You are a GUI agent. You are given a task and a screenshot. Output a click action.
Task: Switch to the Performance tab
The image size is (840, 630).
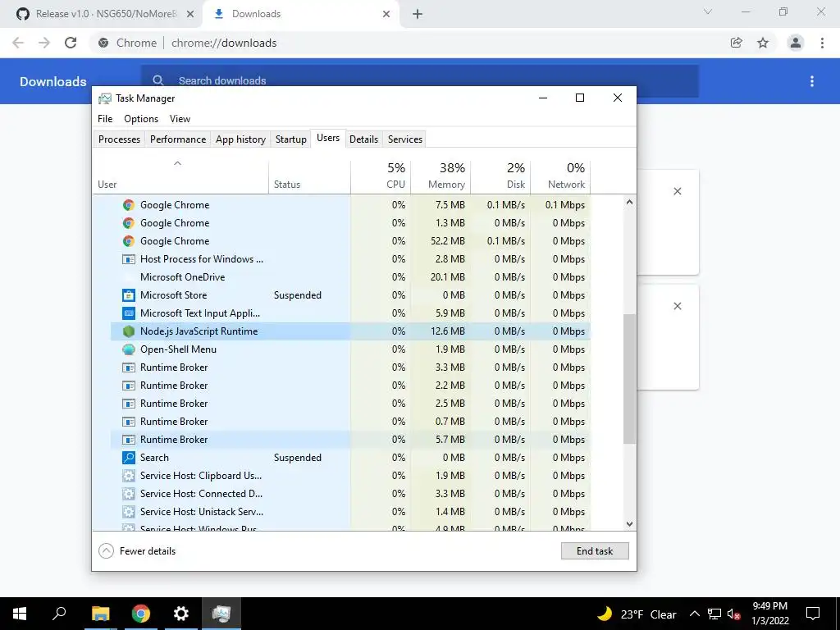point(178,139)
